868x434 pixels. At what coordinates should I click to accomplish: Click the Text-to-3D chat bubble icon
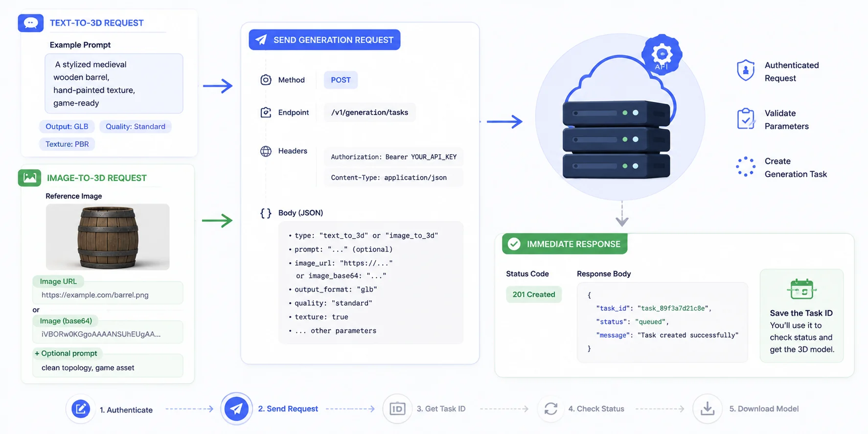pos(30,23)
